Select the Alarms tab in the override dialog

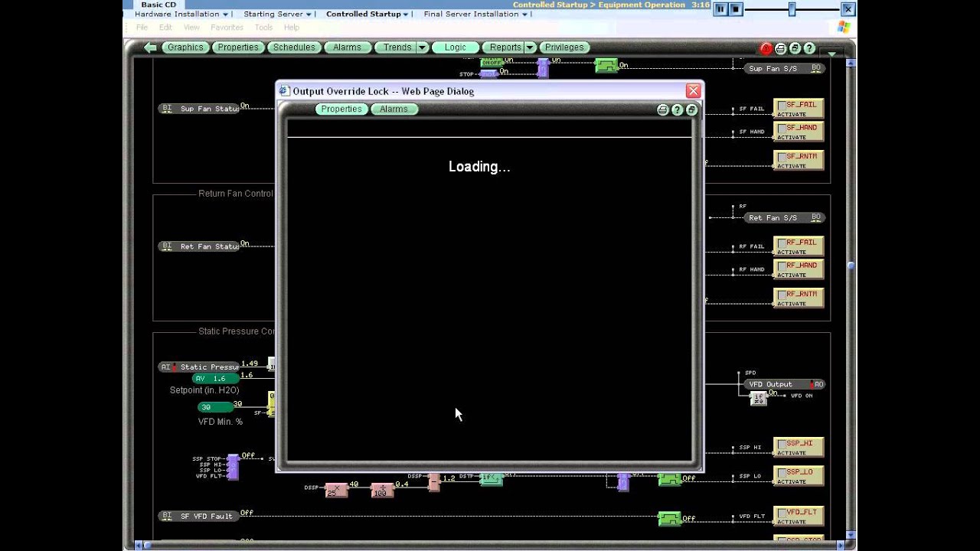point(394,109)
